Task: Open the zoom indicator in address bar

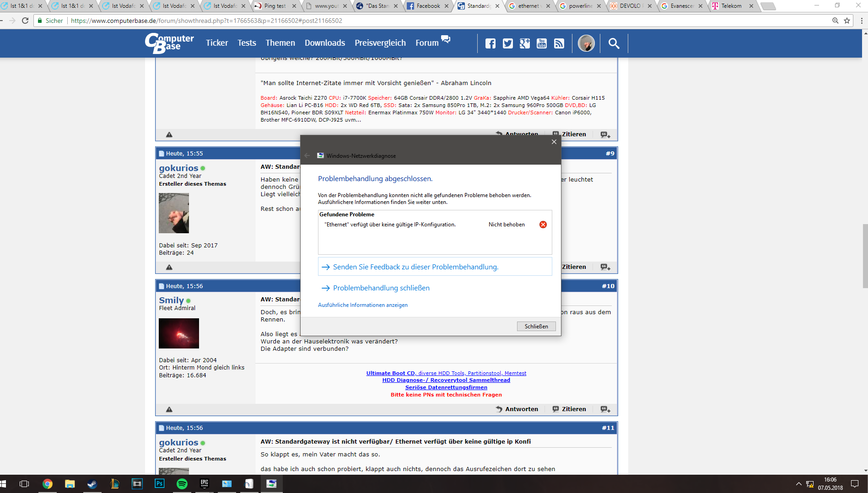Action: (x=835, y=21)
